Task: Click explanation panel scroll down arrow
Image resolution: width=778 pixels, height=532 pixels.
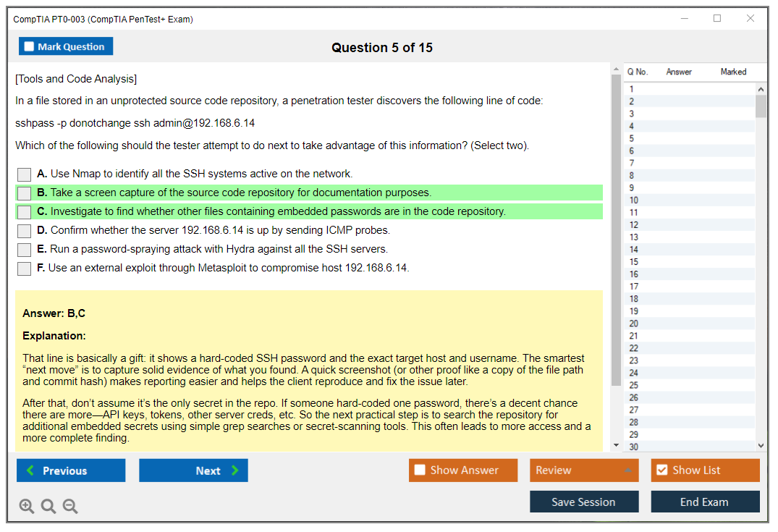Action: click(x=616, y=445)
